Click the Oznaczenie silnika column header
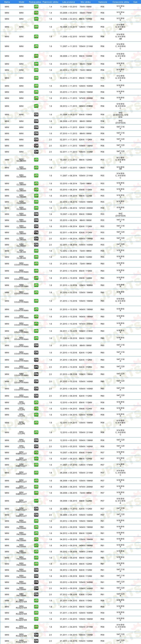This screenshot has height=644, width=141. (x=121, y=2)
